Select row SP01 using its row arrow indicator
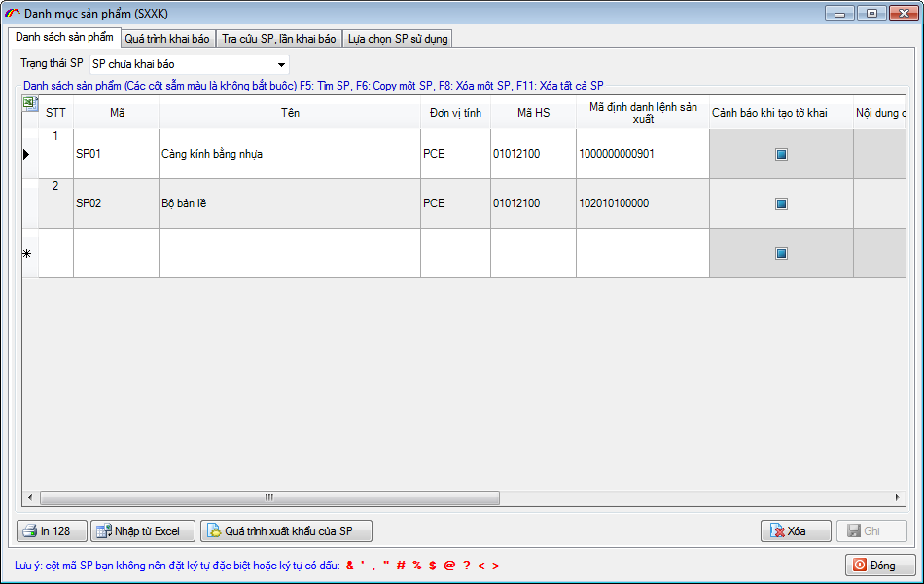 (x=26, y=154)
